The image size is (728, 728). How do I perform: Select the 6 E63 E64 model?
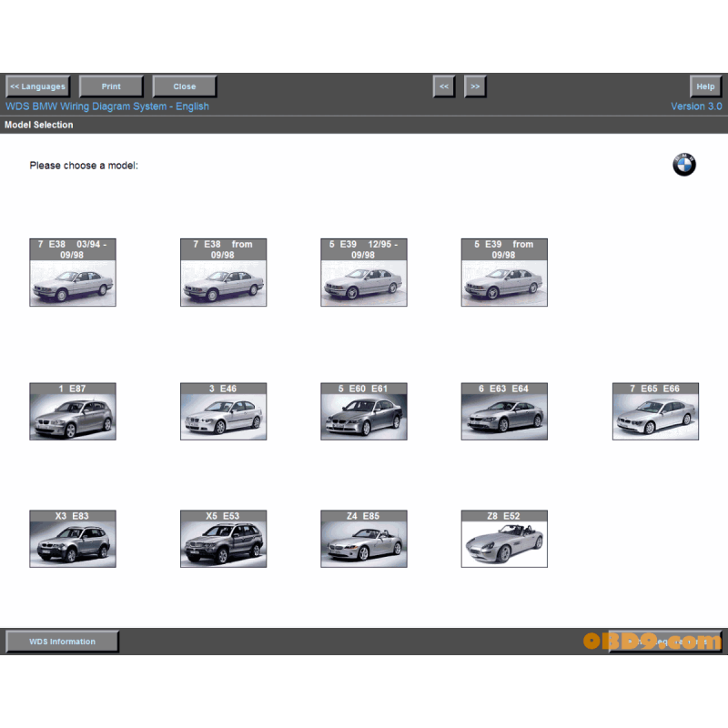click(504, 411)
